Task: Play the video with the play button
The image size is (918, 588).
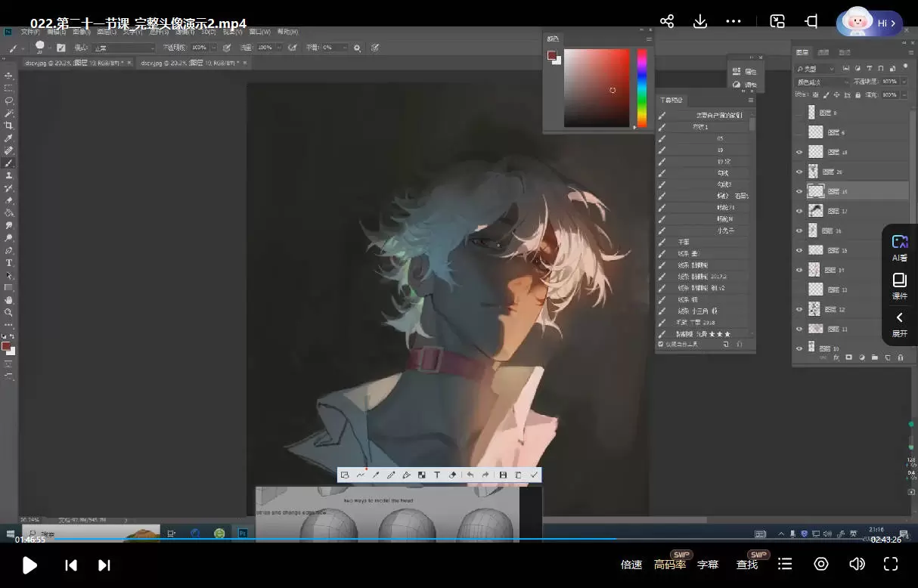Action: click(x=29, y=565)
